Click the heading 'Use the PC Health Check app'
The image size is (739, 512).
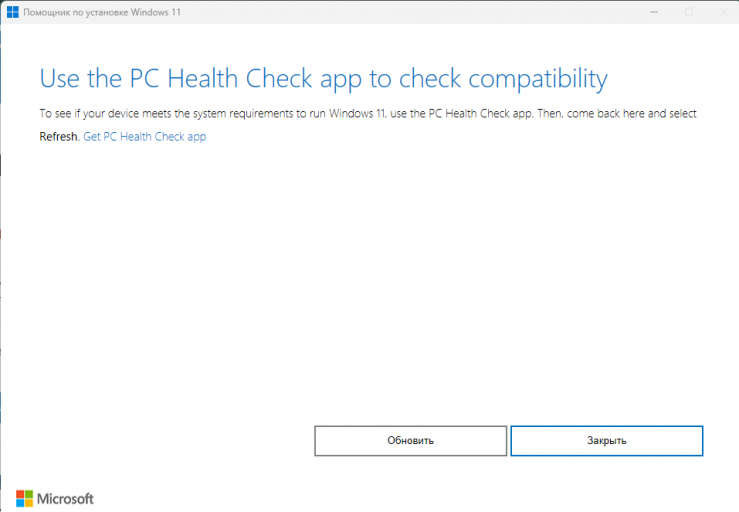[x=323, y=79]
